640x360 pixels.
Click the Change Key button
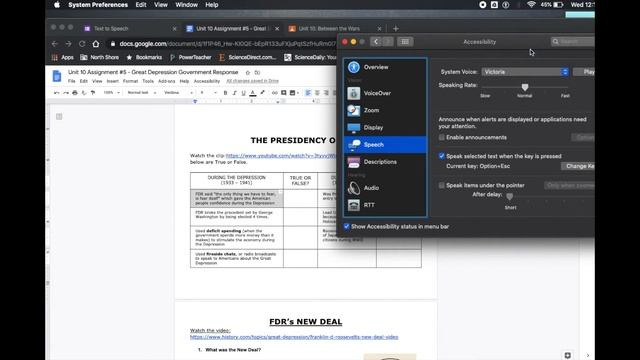tap(578, 166)
